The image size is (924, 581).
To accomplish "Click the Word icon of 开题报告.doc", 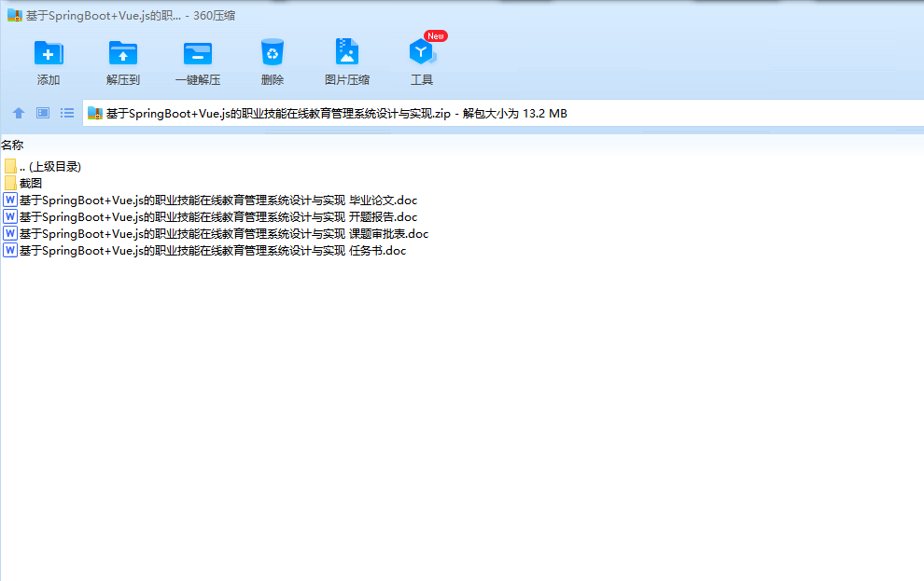I will [x=10, y=216].
